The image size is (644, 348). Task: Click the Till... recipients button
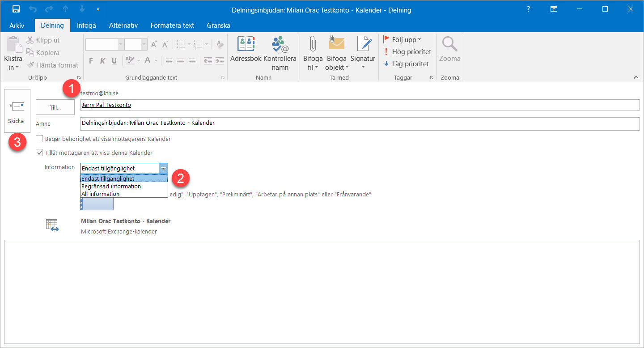click(x=55, y=107)
